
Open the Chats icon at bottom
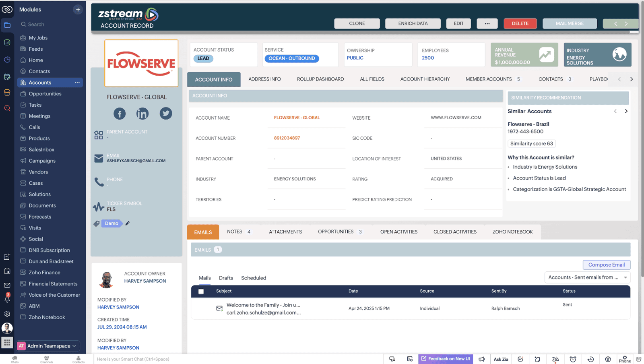pyautogui.click(x=15, y=359)
